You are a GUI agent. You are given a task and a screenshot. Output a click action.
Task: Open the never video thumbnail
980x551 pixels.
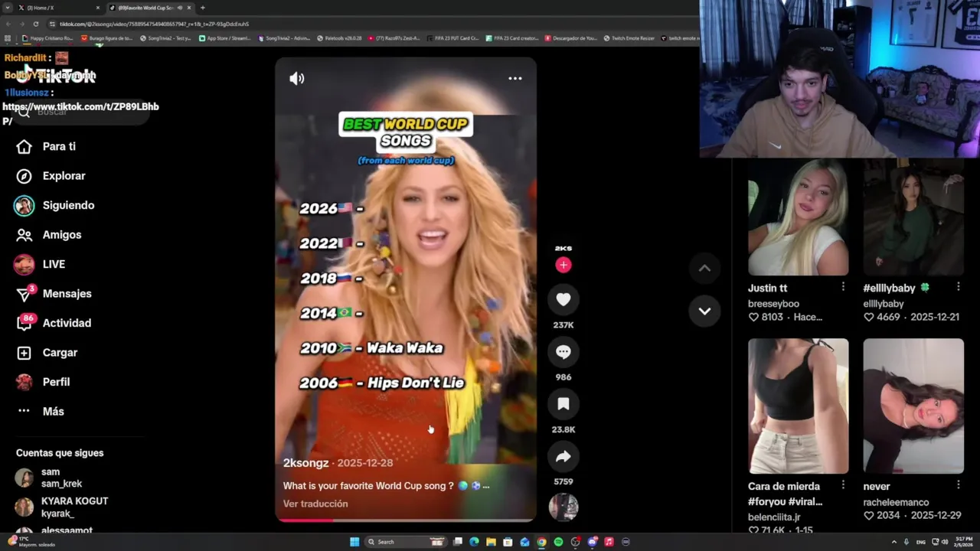pos(913,406)
